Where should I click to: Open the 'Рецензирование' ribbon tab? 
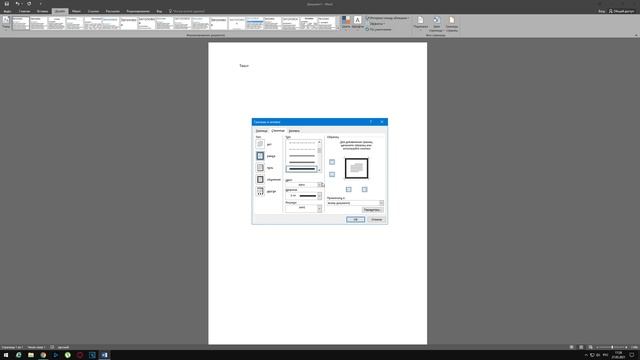tap(138, 11)
